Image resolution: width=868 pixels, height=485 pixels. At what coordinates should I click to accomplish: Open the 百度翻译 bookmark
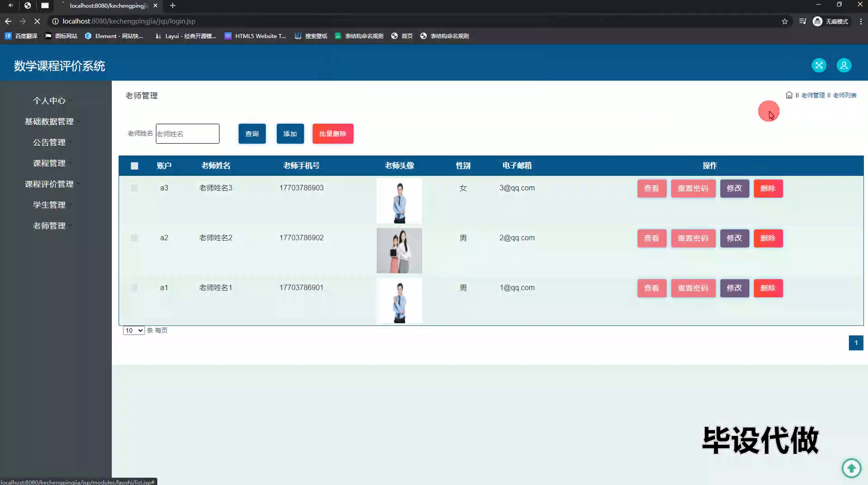(21, 36)
